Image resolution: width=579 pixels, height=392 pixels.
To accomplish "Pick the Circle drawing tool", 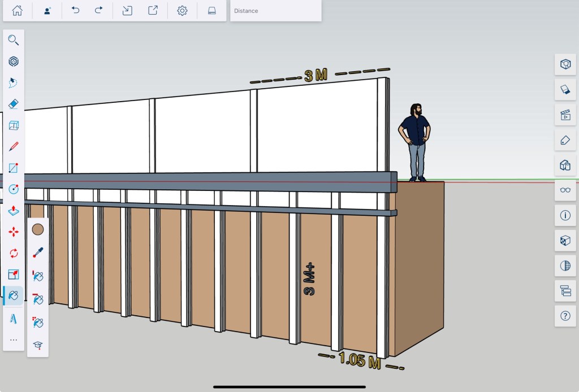I will [x=14, y=189].
